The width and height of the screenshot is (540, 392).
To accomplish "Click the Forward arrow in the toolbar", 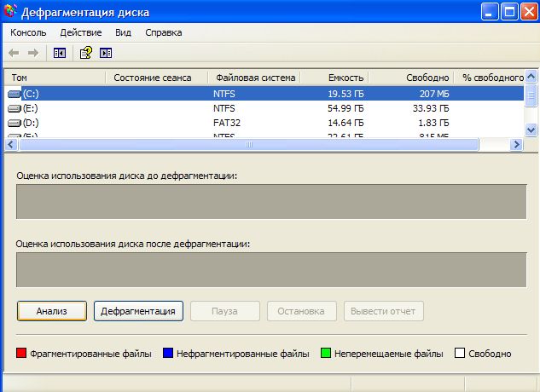I will (34, 53).
